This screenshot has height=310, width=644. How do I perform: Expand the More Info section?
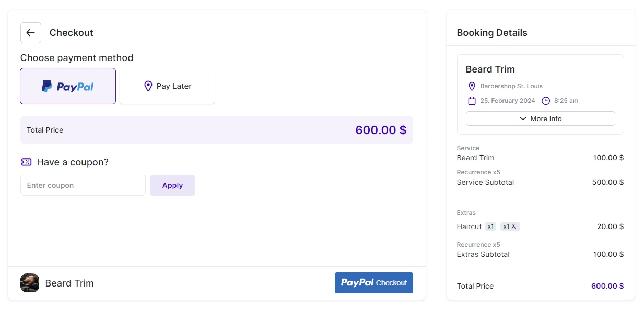[x=540, y=118]
